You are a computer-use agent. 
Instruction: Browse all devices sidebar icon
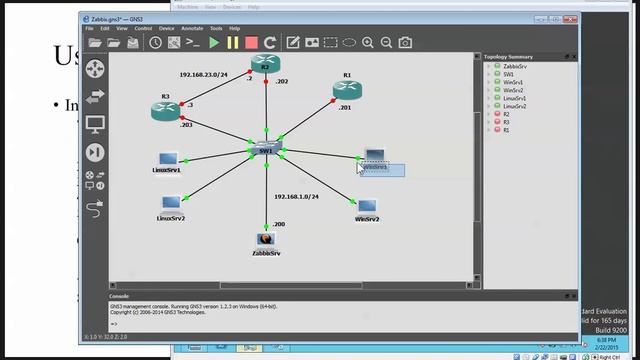95,180
